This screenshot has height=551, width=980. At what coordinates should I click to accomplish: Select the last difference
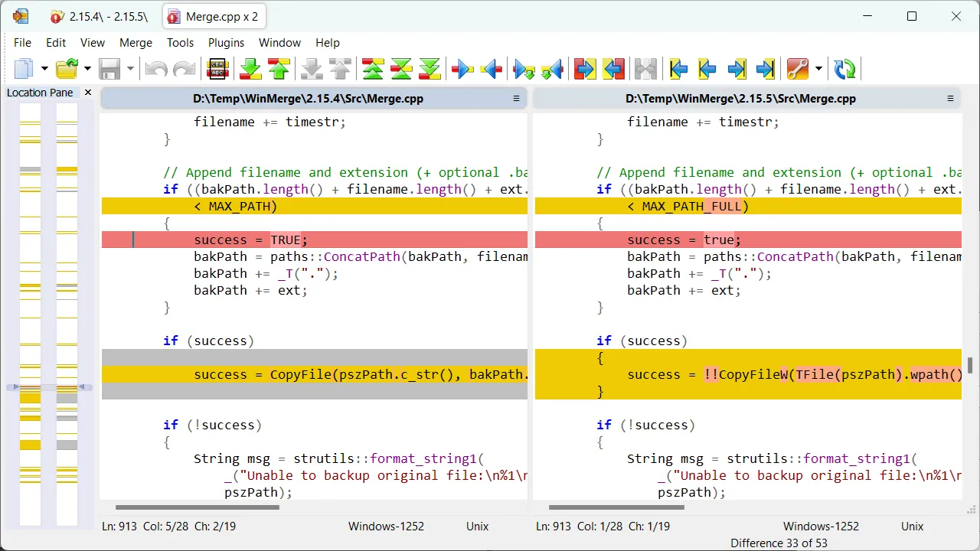click(430, 70)
